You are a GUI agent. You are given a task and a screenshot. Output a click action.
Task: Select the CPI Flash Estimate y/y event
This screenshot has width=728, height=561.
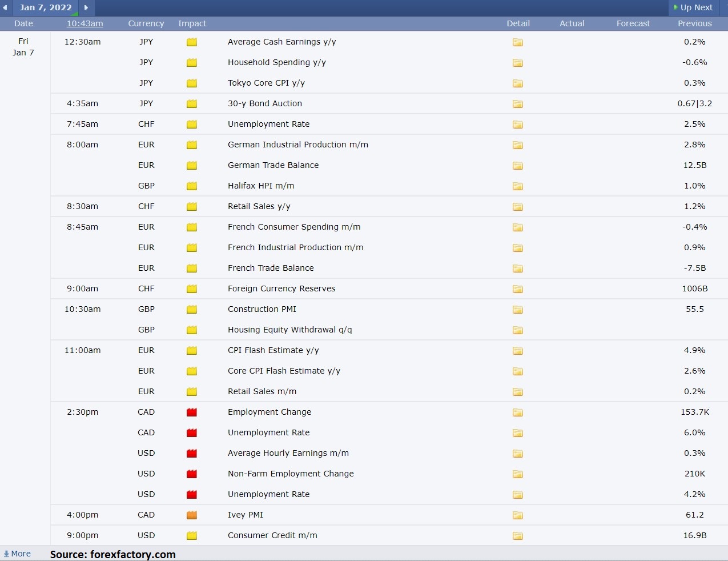(x=273, y=350)
